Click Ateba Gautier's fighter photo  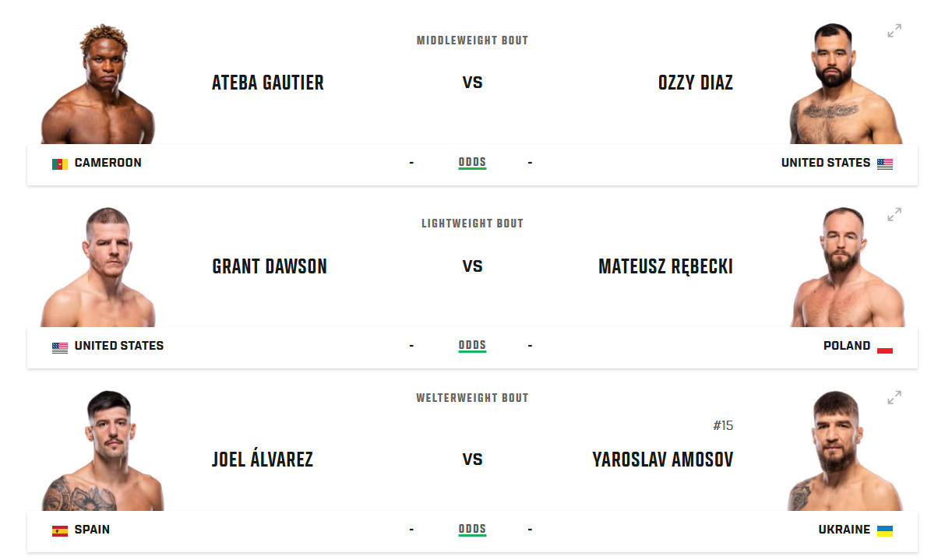(x=97, y=86)
